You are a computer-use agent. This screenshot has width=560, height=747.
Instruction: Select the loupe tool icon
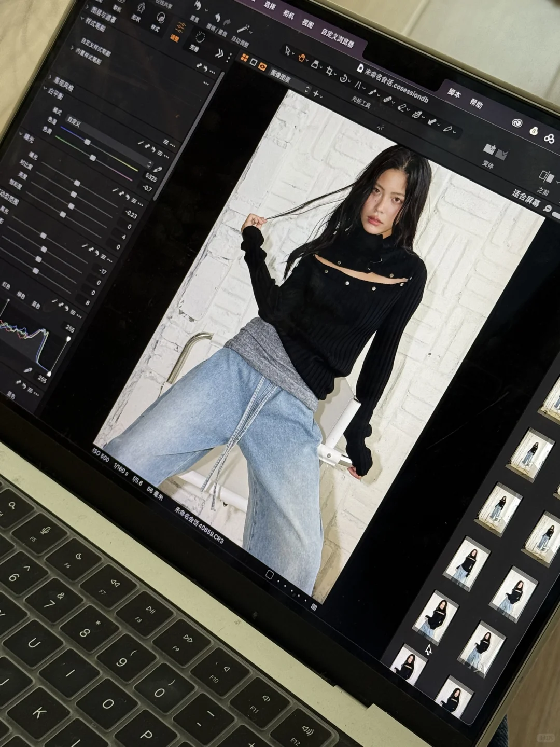tap(314, 63)
